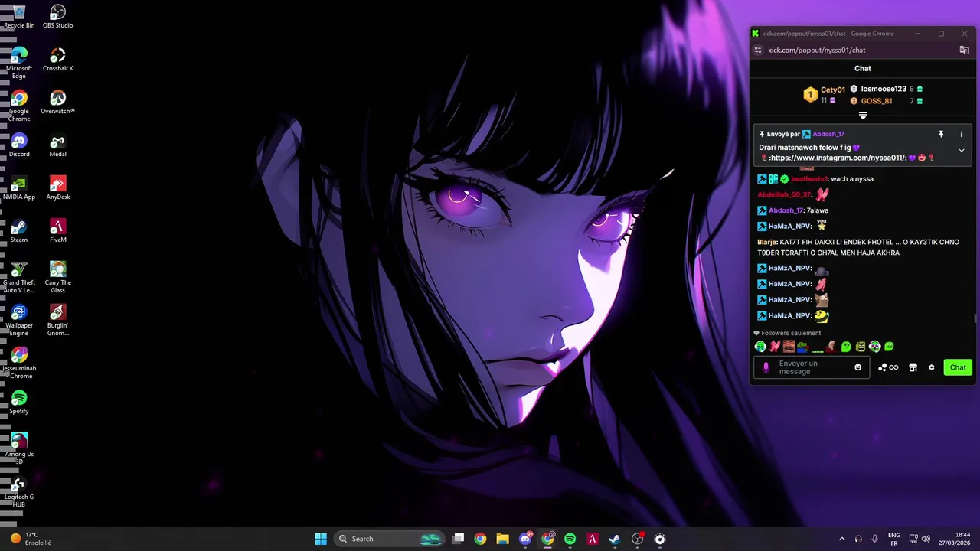Viewport: 980px width, 551px height.
Task: Open OBS Studio desktop shortcut
Action: (x=57, y=17)
